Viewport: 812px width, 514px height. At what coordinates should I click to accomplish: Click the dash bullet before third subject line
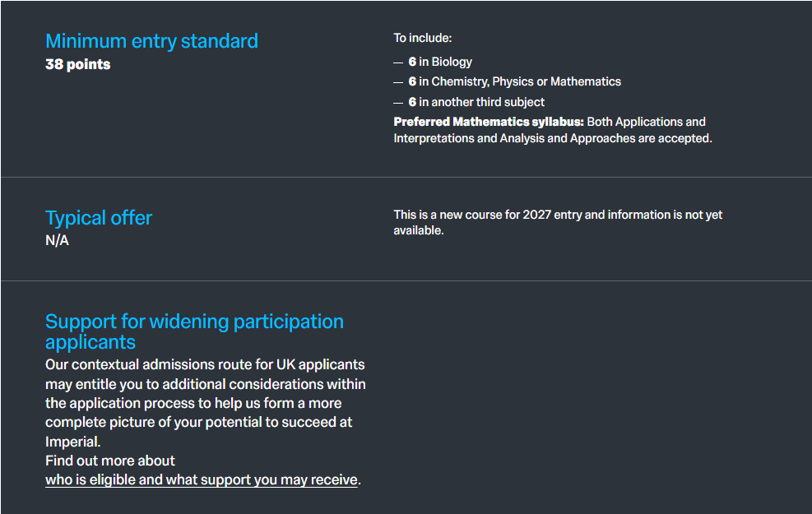[x=398, y=102]
